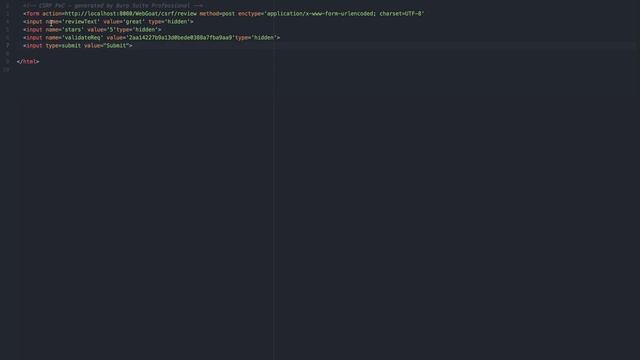
Task: Click 'type=submit' in the last input line
Action: [x=63, y=46]
